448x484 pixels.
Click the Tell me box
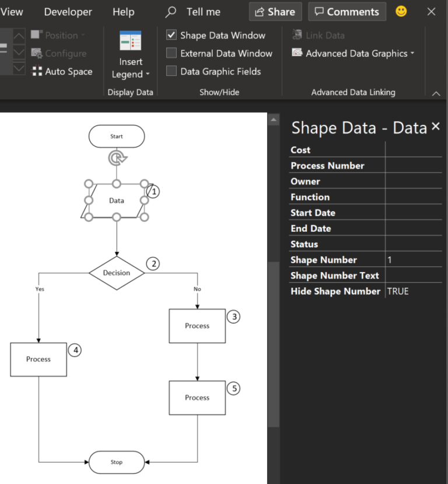point(204,12)
